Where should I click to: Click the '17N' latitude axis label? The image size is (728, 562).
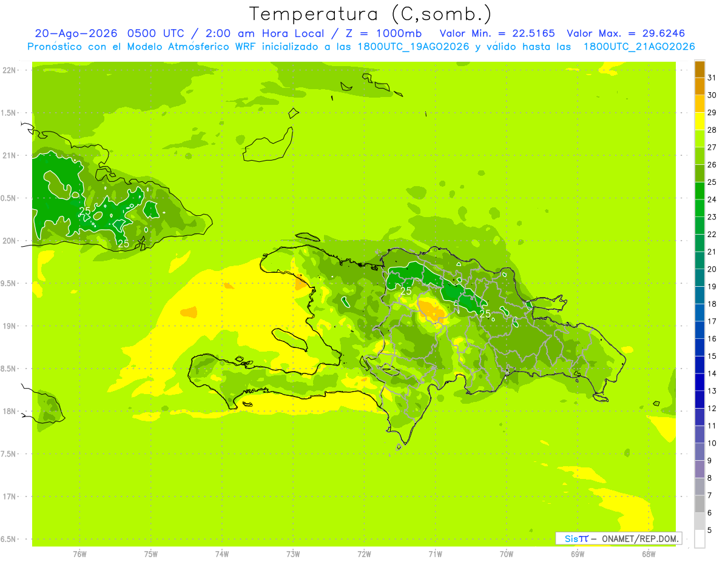tap(9, 497)
